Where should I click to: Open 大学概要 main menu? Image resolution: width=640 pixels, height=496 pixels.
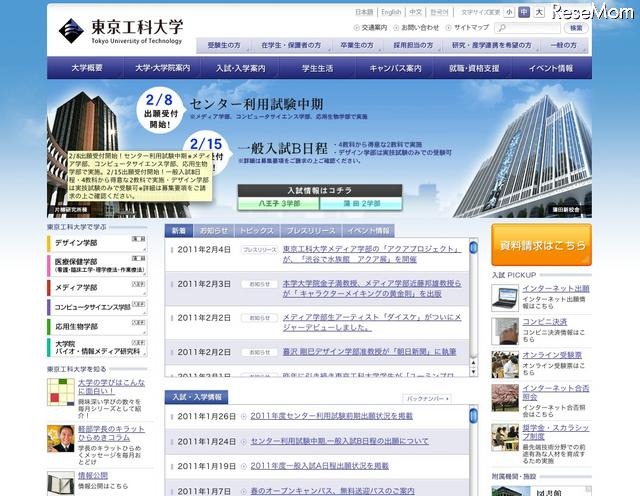click(86, 68)
